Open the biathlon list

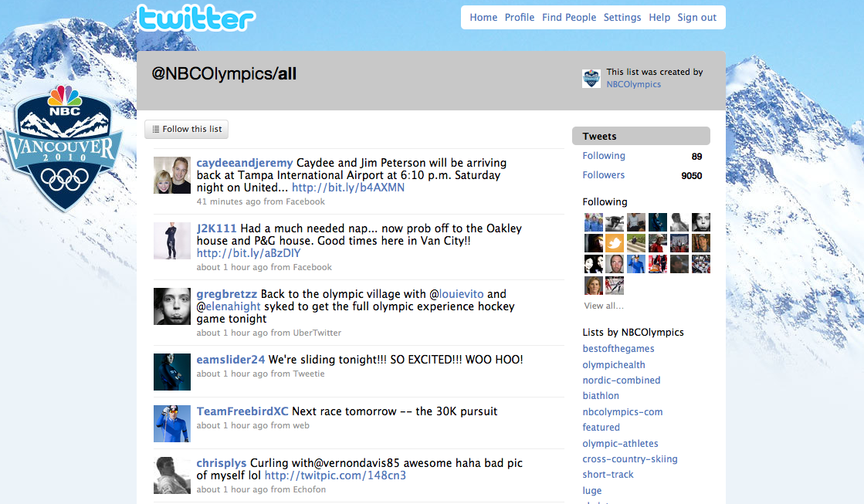pyautogui.click(x=601, y=395)
